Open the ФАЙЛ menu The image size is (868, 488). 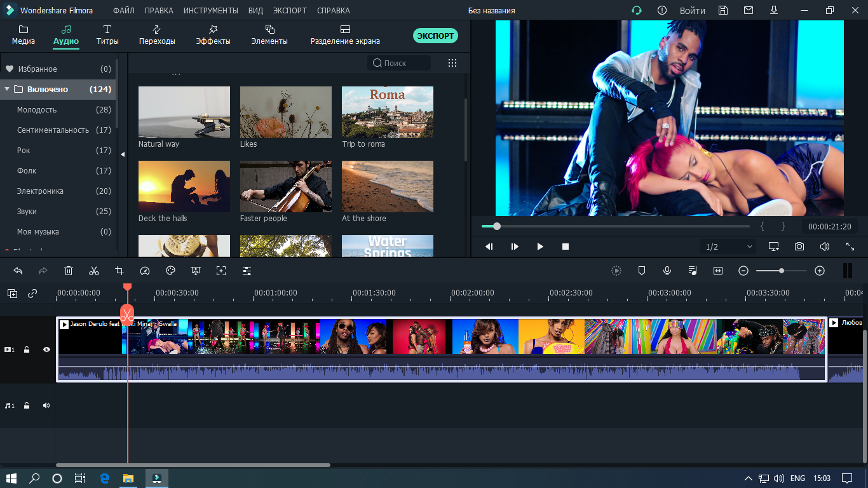[123, 11]
